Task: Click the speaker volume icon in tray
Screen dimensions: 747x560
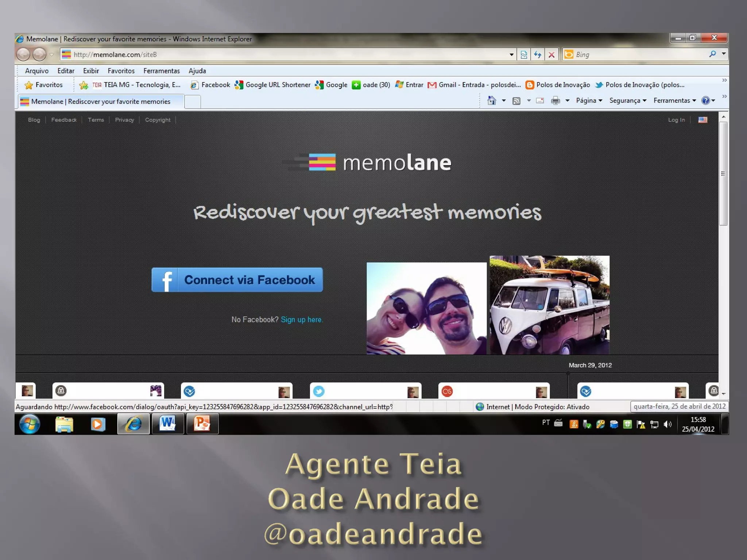Action: (667, 424)
